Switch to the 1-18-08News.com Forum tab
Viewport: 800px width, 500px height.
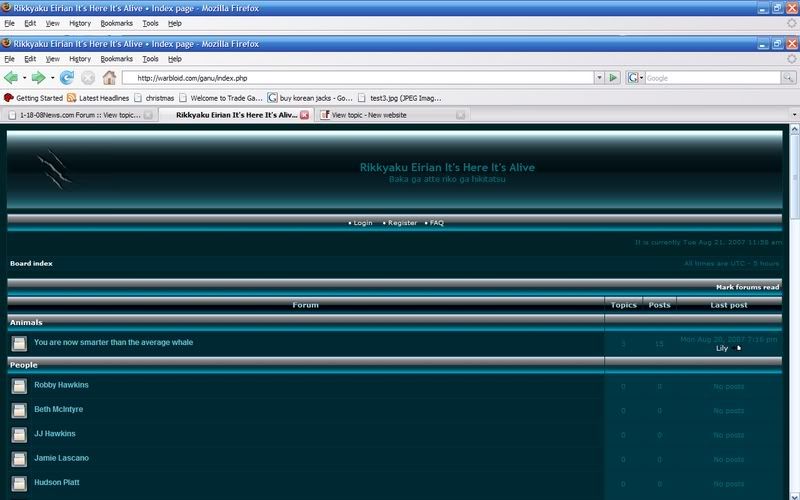(x=79, y=115)
